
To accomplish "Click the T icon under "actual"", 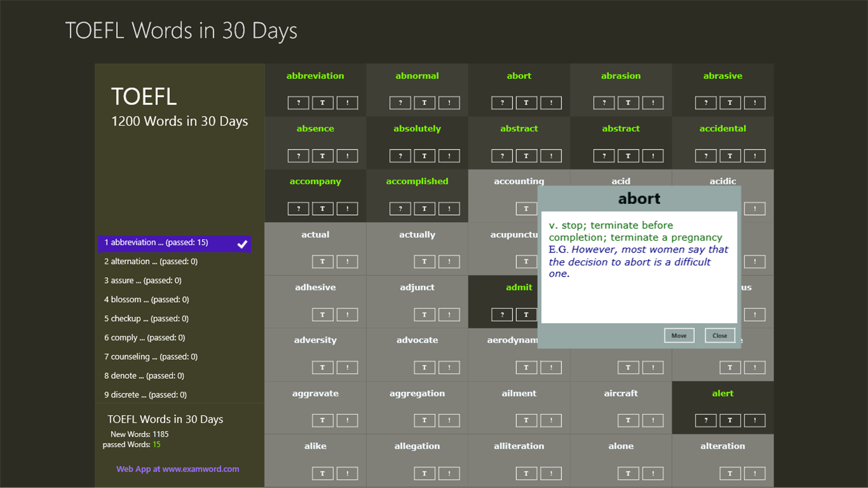I will 323,261.
